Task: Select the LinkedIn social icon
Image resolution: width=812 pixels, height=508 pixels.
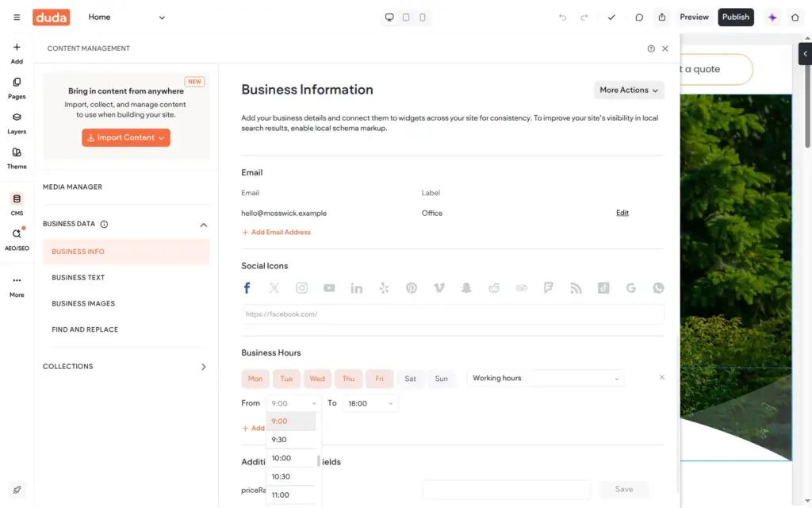Action: pos(356,287)
